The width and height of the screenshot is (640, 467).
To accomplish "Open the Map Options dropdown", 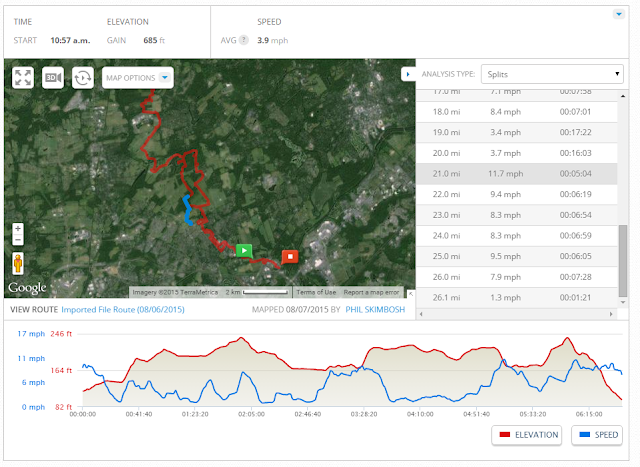I will (138, 78).
